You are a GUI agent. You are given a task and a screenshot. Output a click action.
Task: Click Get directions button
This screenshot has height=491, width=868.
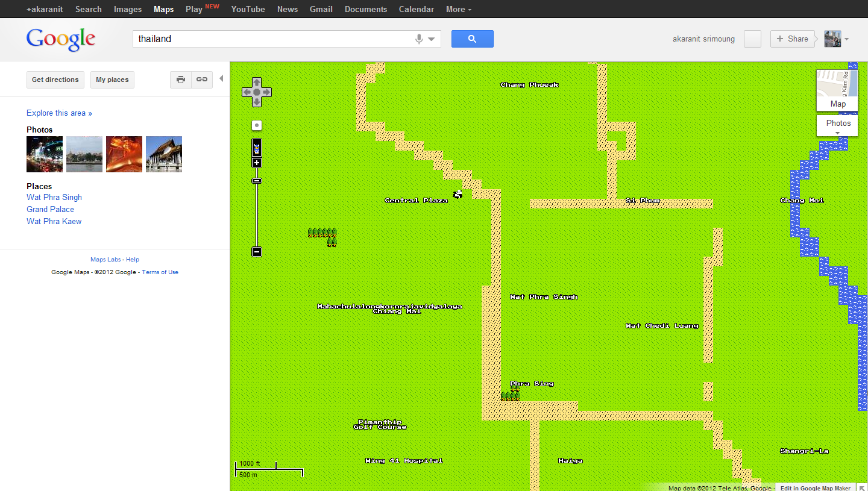(x=55, y=80)
